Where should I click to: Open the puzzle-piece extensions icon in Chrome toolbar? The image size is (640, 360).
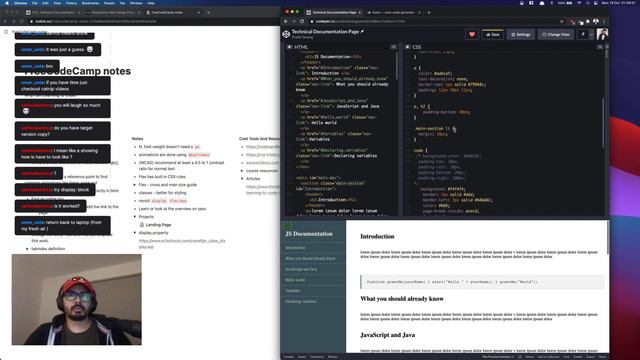click(x=588, y=21)
